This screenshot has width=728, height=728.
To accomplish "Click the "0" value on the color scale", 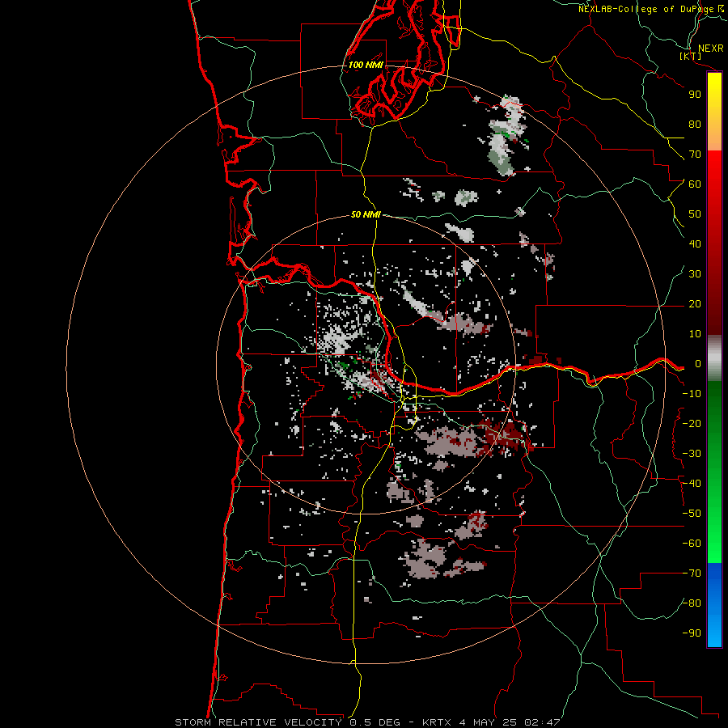I will (698, 364).
